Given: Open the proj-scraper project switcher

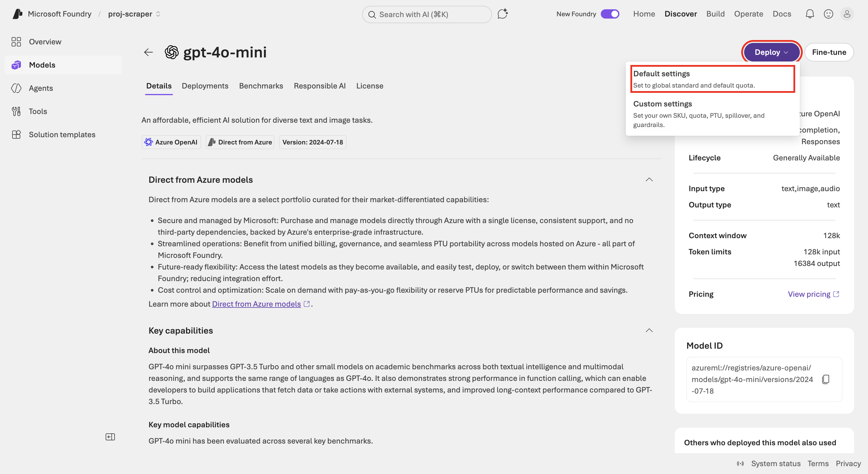Looking at the screenshot, I should click(x=134, y=14).
